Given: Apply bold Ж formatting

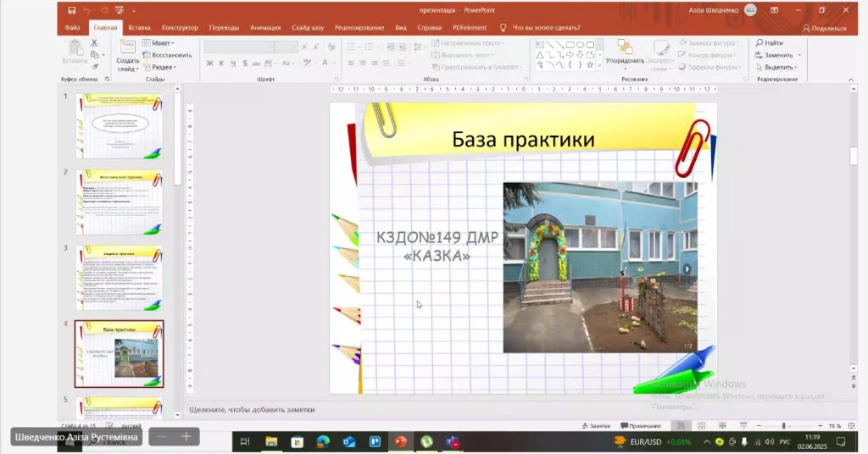Looking at the screenshot, I should point(209,64).
